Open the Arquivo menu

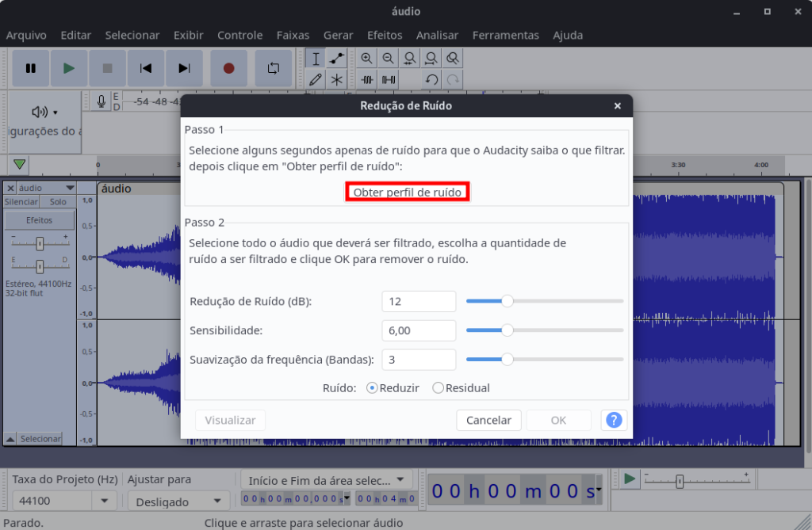(26, 35)
